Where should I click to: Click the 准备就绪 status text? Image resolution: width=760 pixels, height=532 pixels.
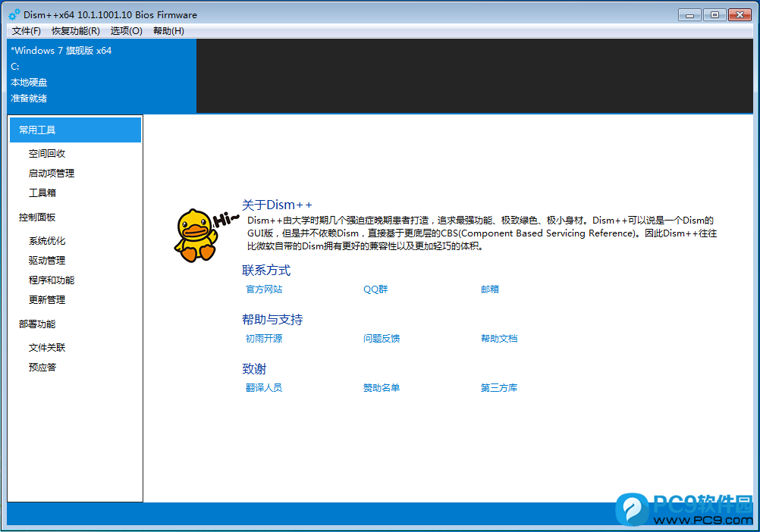pyautogui.click(x=29, y=99)
